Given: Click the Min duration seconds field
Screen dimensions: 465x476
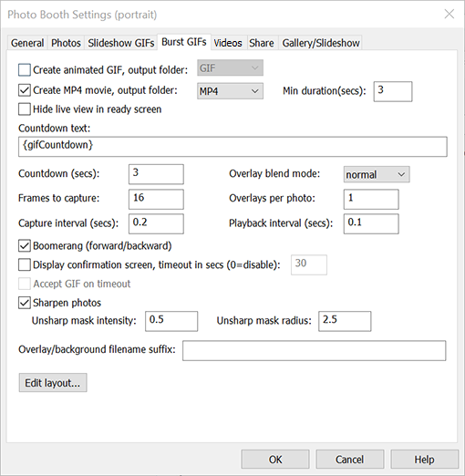Looking at the screenshot, I should 393,91.
